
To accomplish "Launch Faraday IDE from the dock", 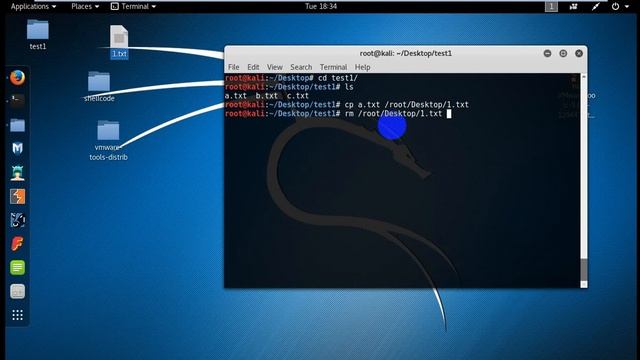I will 17,244.
